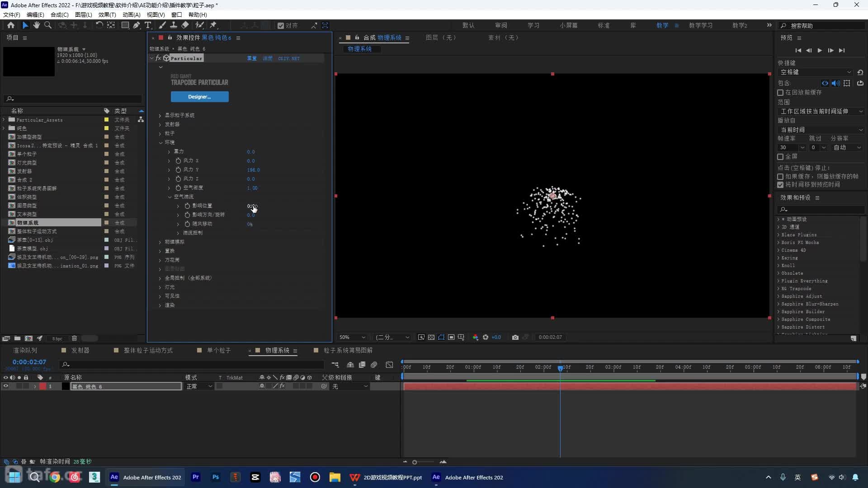This screenshot has height=488, width=868.
Task: Click 重置 reset link for Particular
Action: point(252,58)
